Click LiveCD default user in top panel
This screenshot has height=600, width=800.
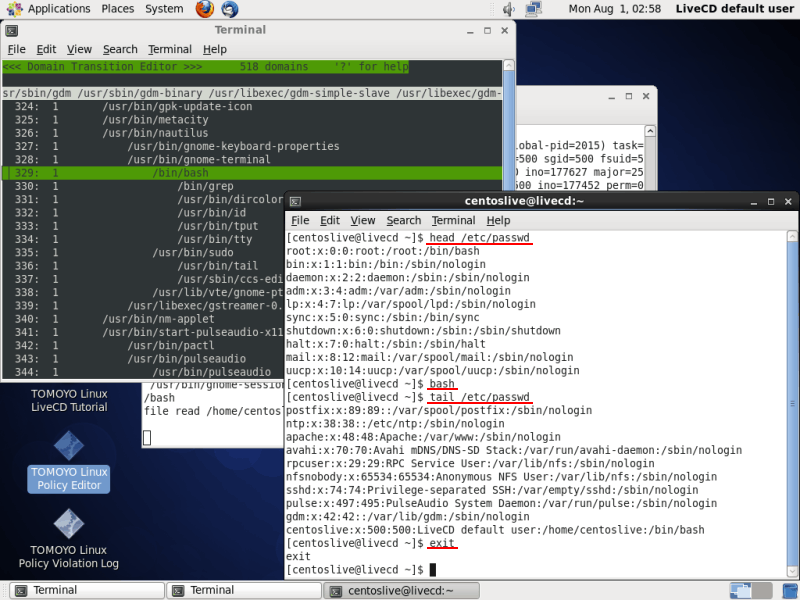click(734, 9)
